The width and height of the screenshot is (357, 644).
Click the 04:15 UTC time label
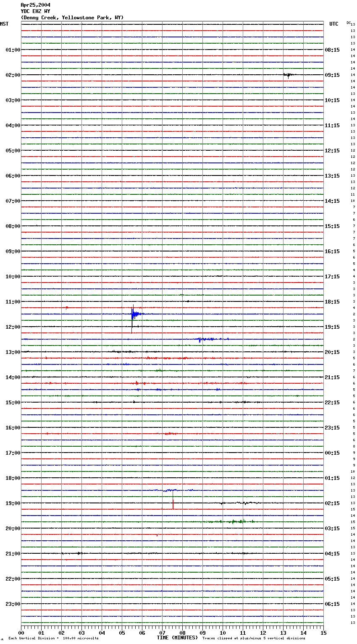(x=332, y=554)
